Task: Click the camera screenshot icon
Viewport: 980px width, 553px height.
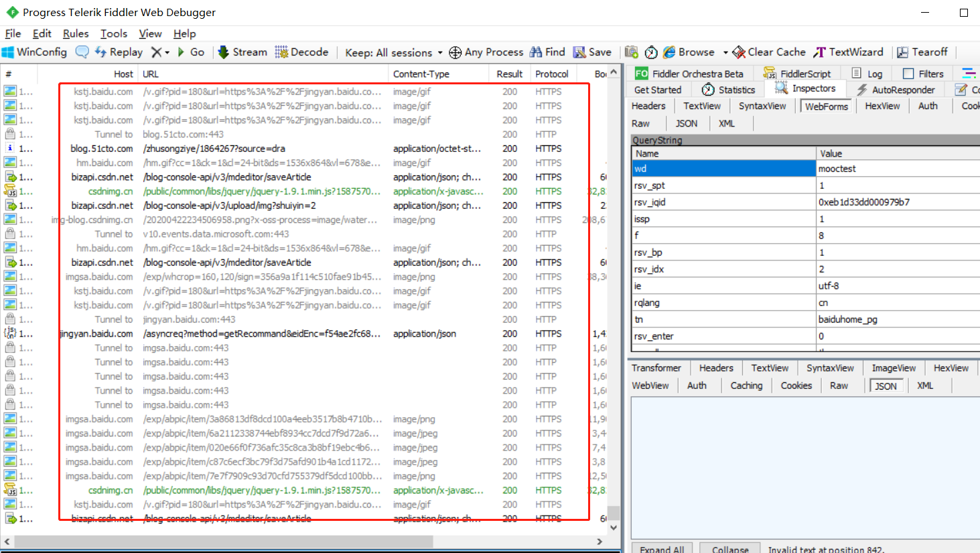Action: click(631, 52)
